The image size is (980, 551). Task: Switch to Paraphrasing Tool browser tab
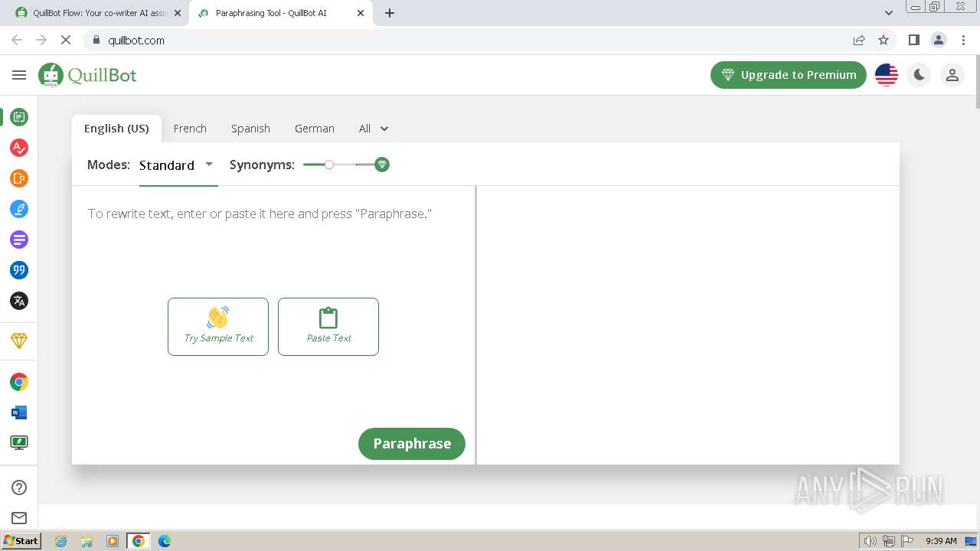tap(279, 13)
